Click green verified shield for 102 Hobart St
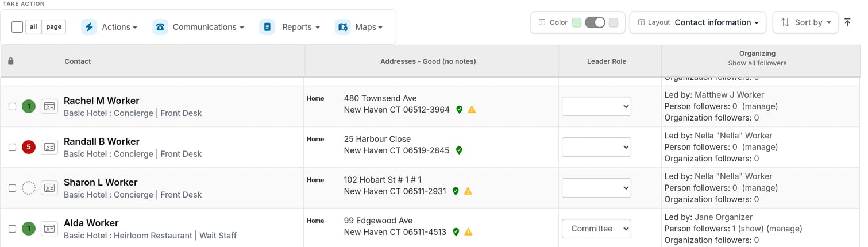 coord(456,191)
